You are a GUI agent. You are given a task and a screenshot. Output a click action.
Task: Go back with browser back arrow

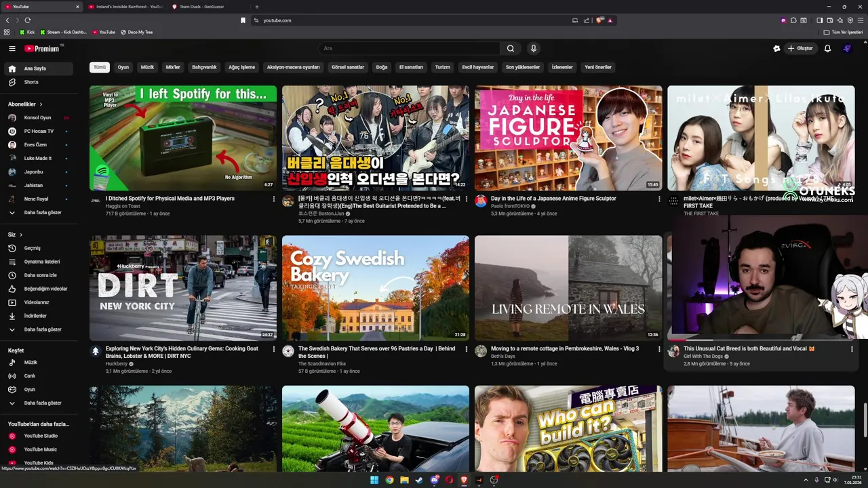(x=7, y=20)
